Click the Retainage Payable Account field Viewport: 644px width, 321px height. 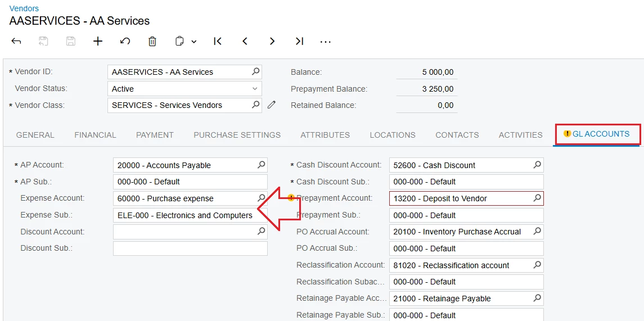[467, 299]
